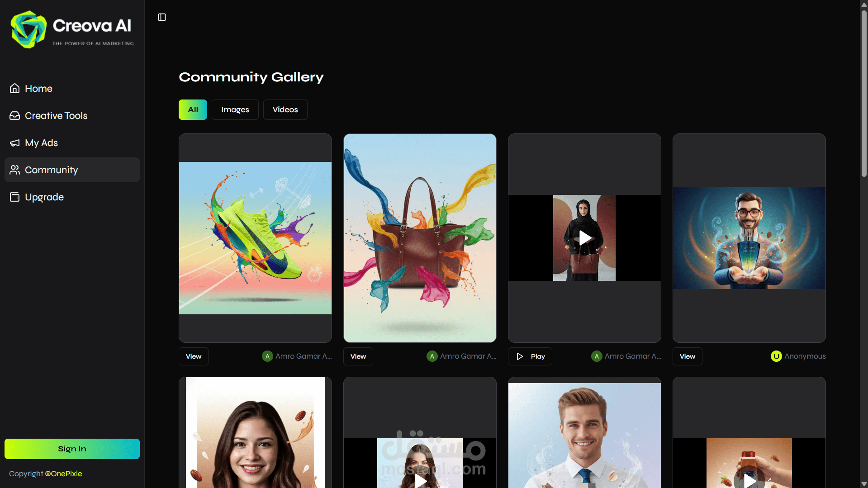This screenshot has height=488, width=868.
Task: Click View under the handbag image
Action: click(358, 356)
